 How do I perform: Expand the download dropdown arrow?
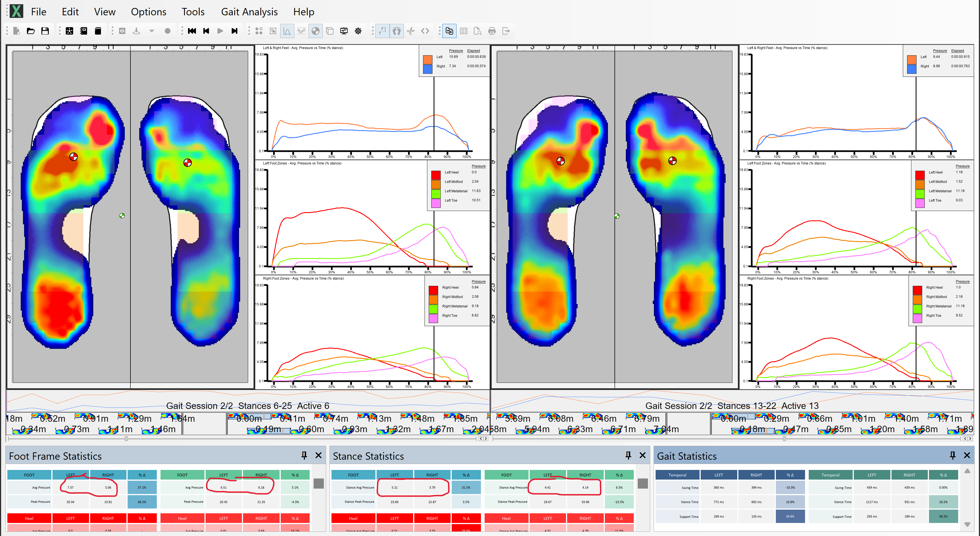(151, 31)
